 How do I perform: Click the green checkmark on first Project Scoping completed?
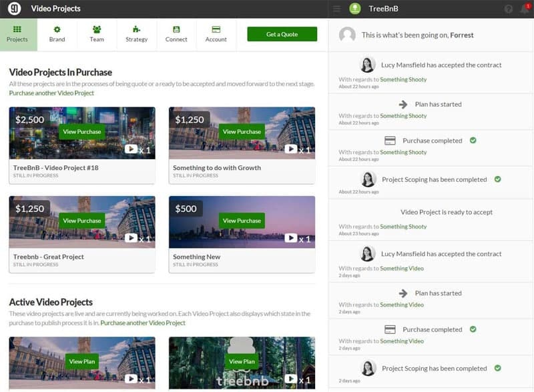497,179
